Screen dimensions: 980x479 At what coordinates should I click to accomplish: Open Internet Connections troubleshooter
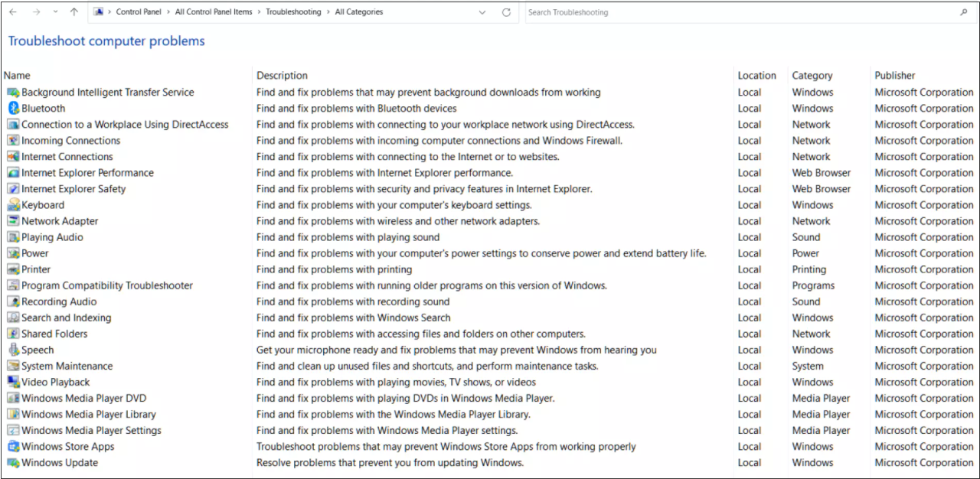click(67, 157)
